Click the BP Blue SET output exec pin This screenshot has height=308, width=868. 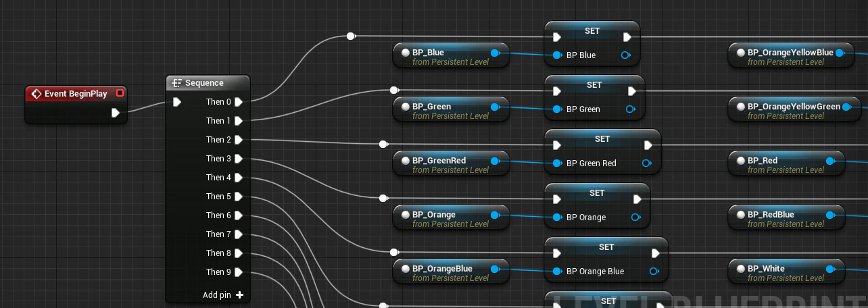click(x=627, y=37)
